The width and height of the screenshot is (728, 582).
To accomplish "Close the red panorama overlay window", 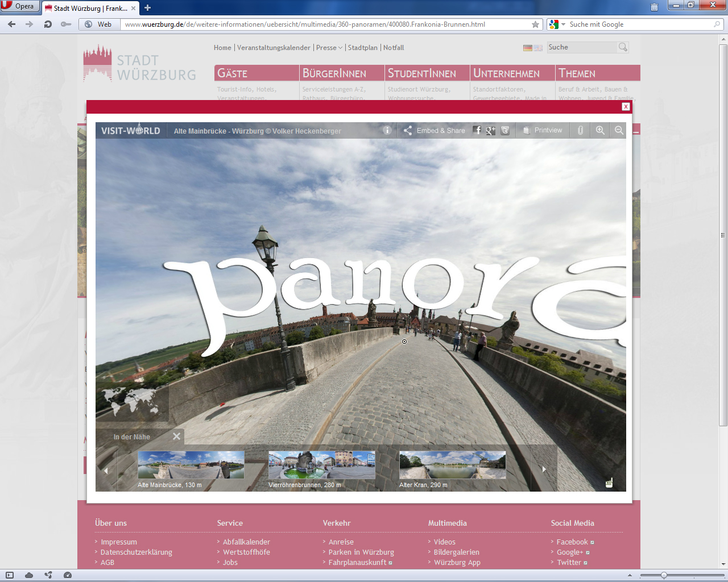I will [626, 106].
